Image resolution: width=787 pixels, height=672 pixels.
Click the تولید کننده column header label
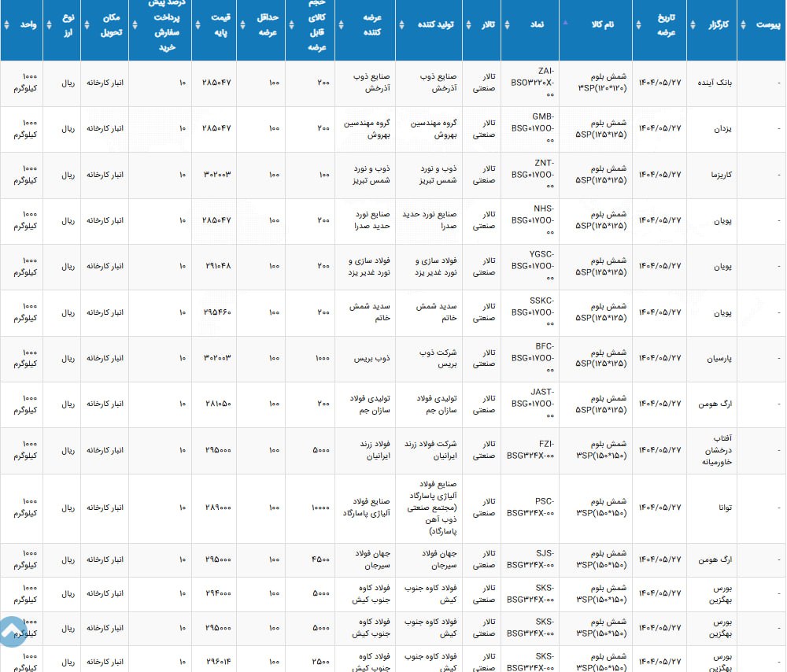click(x=436, y=24)
